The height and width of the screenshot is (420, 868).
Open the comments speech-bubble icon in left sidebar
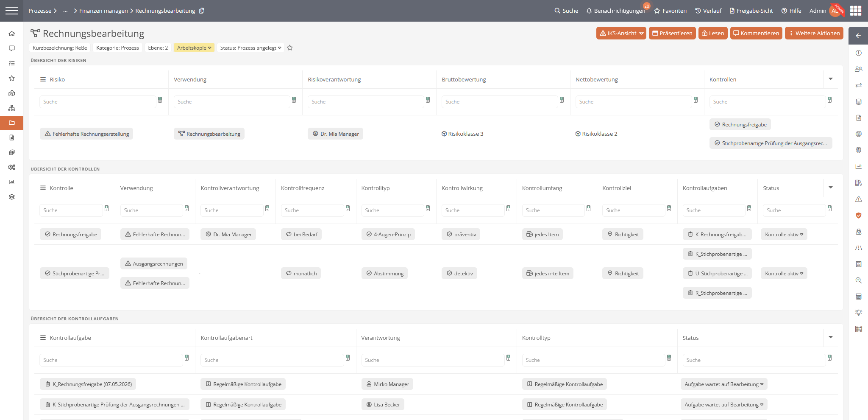point(12,48)
